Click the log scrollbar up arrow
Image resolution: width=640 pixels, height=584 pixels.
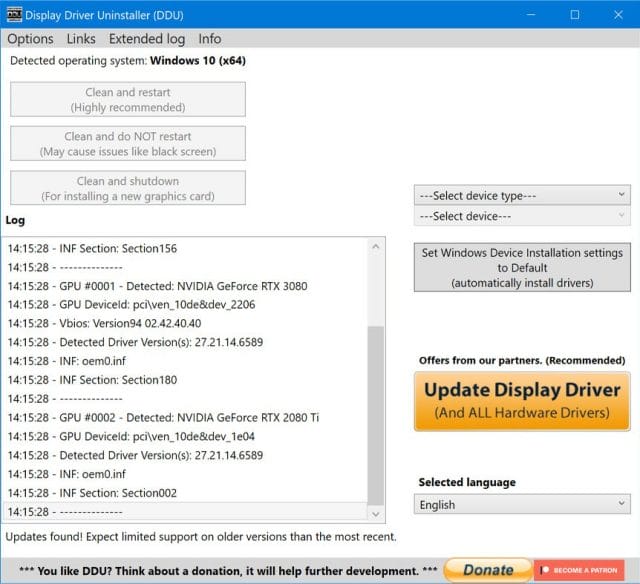coord(376,246)
